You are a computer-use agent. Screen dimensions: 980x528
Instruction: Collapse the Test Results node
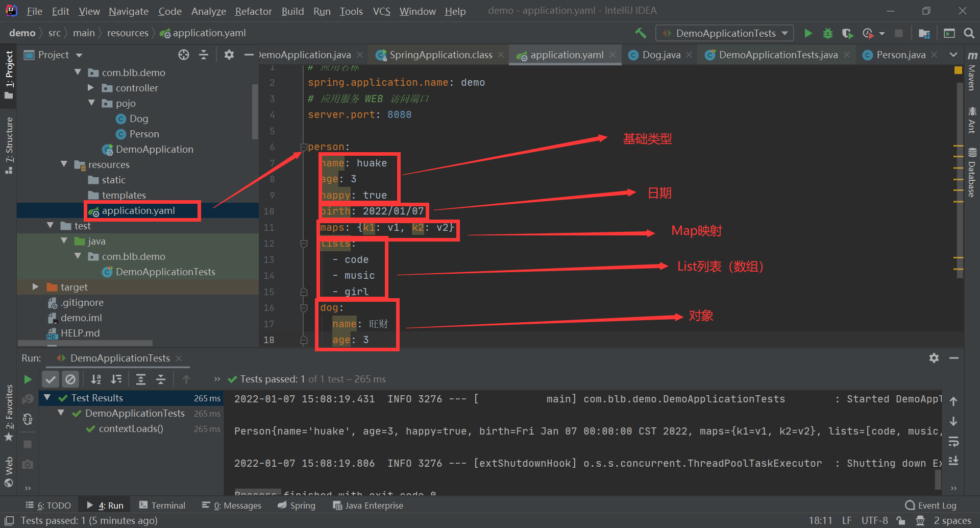pos(47,398)
